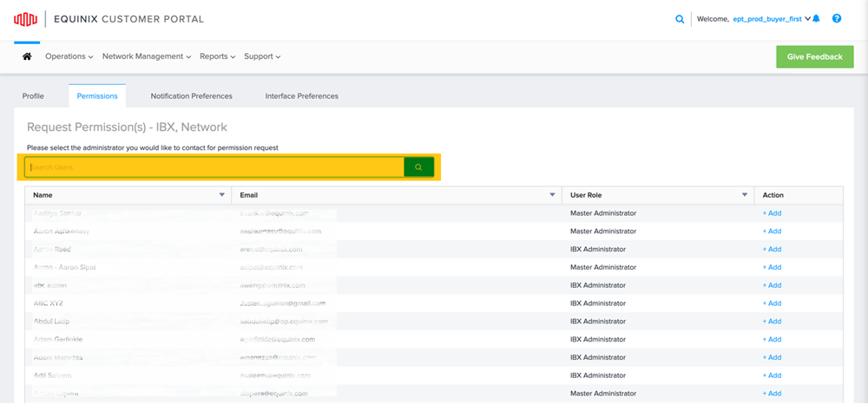868x404 pixels.
Task: Click the Name column header
Action: coord(43,195)
